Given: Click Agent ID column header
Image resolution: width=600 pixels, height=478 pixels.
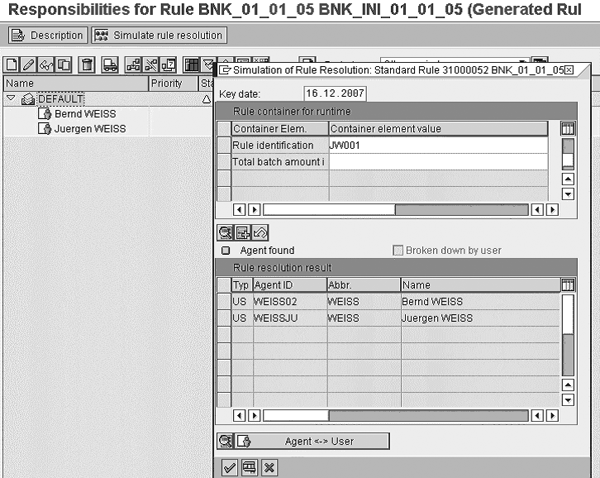Looking at the screenshot, I should click(x=290, y=285).
